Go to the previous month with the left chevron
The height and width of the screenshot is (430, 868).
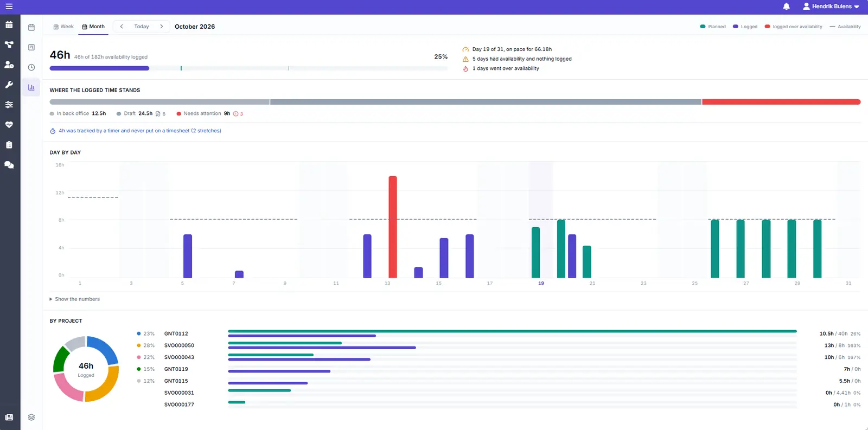tap(122, 27)
